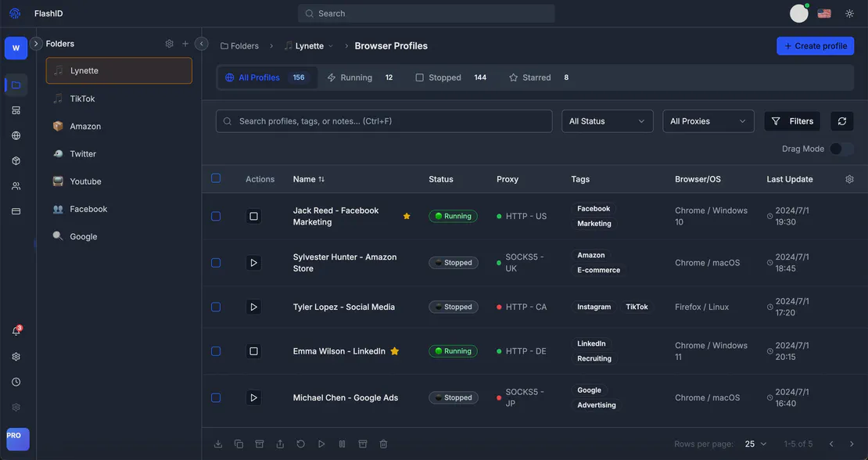
Task: Start the Sylvester Hunter profile
Action: point(253,263)
